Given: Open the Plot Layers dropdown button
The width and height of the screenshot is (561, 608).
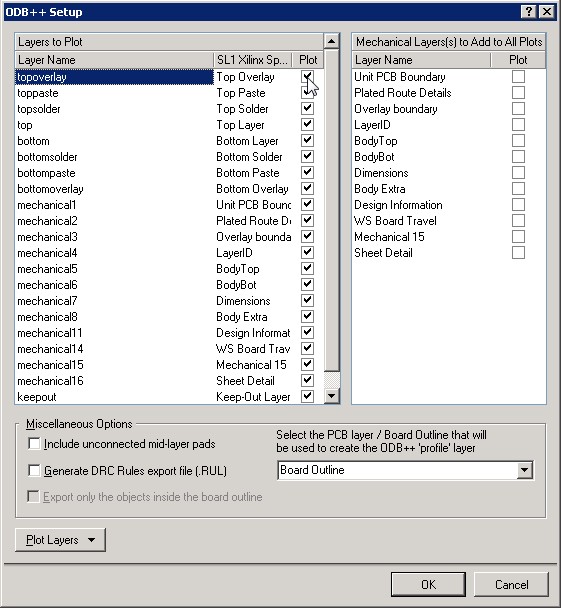Looking at the screenshot, I should click(60, 540).
